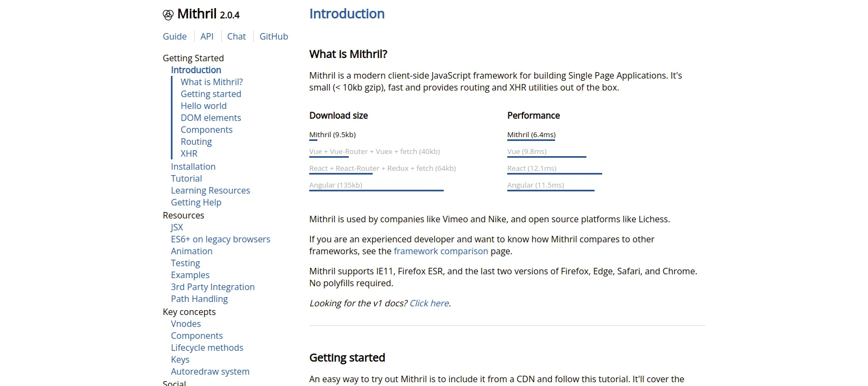Click the Key concepts sidebar category label
Screen dimensions: 868x386
189,312
